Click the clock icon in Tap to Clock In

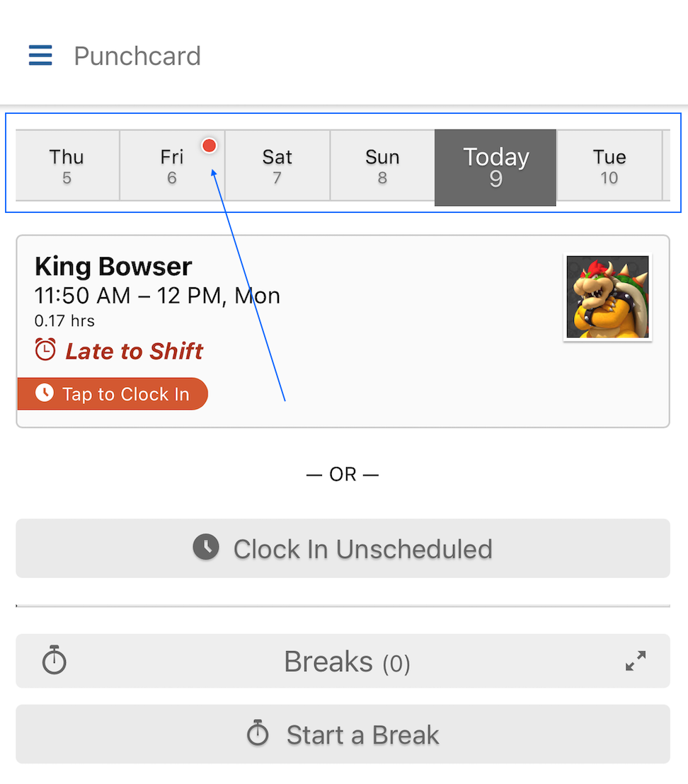point(45,393)
